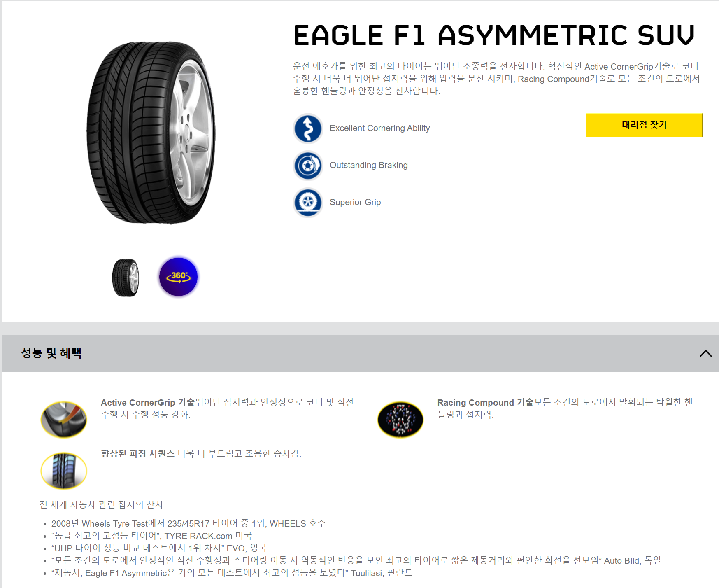
Task: Click the Superior Grip tire icon
Action: (x=307, y=203)
